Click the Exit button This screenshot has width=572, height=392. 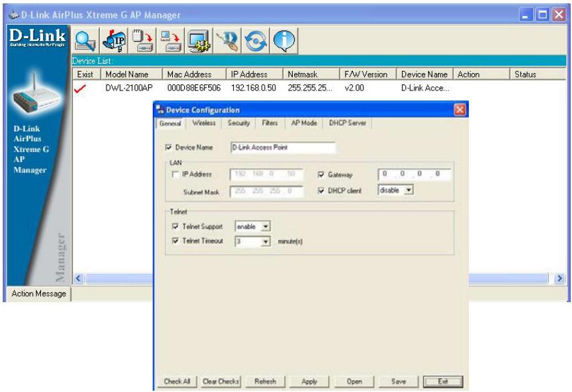click(443, 381)
